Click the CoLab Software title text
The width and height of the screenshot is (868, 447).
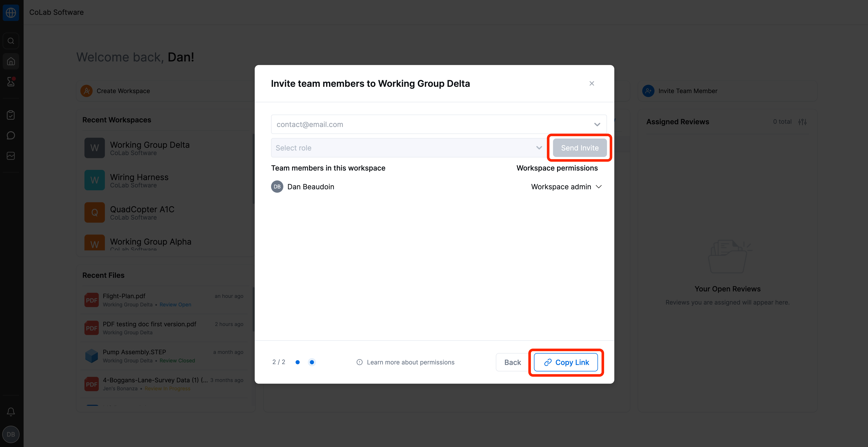[56, 12]
